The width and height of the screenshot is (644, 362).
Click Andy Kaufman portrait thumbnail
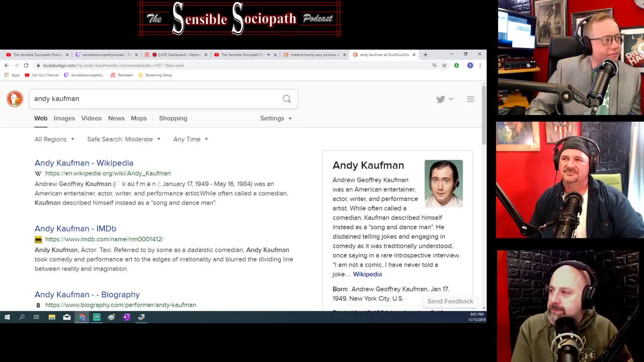444,184
